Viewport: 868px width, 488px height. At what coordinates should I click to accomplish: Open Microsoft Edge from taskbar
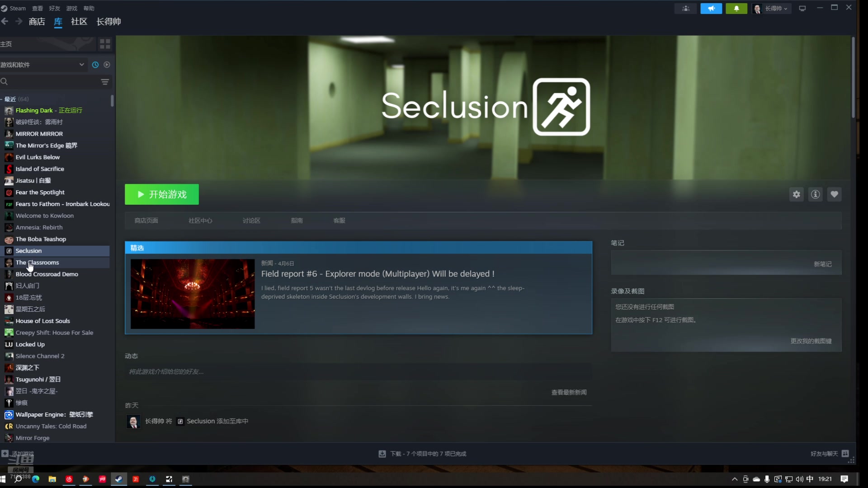click(x=36, y=479)
